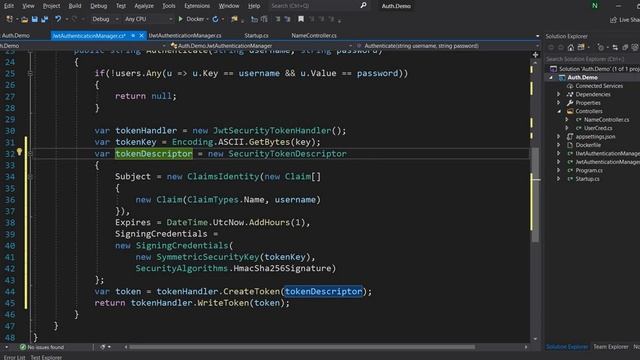
Task: Open the Edit menu
Action: click(x=9, y=6)
